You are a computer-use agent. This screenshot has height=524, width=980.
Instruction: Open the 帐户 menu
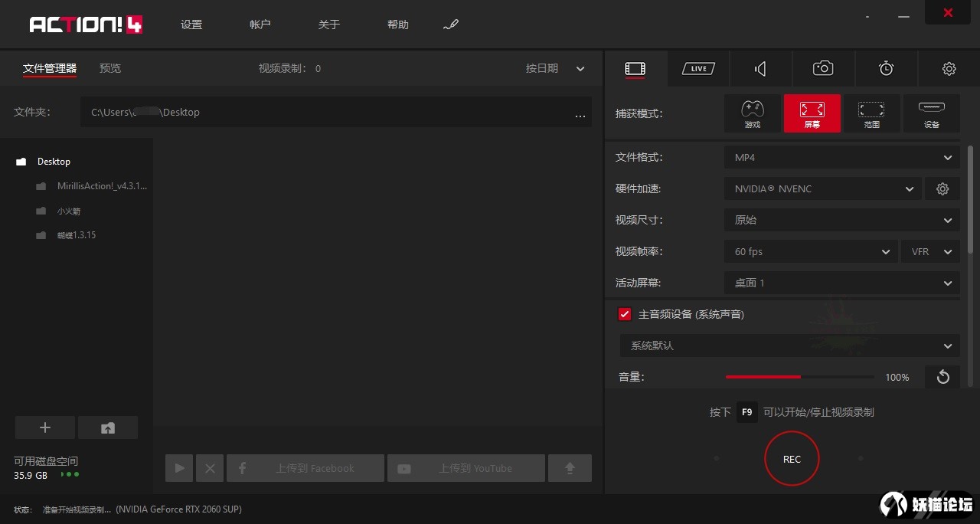pos(260,25)
